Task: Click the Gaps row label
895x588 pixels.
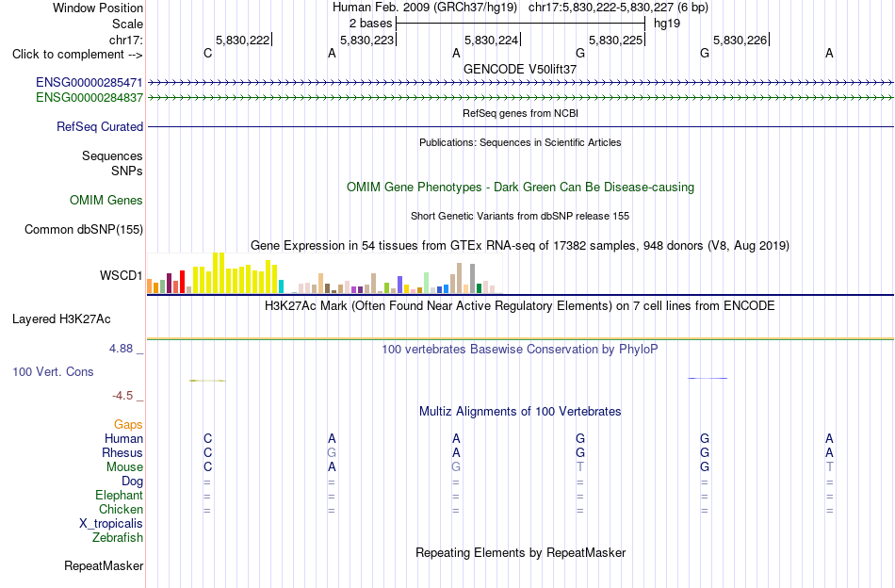Action: tap(128, 425)
